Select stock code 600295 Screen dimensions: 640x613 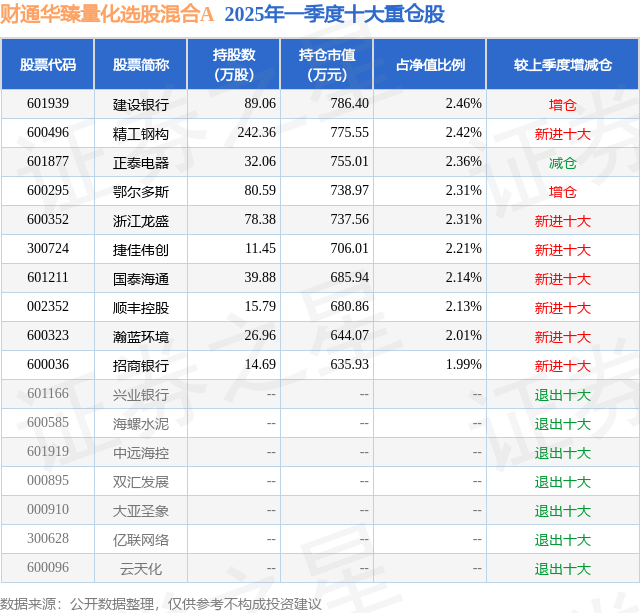point(48,191)
